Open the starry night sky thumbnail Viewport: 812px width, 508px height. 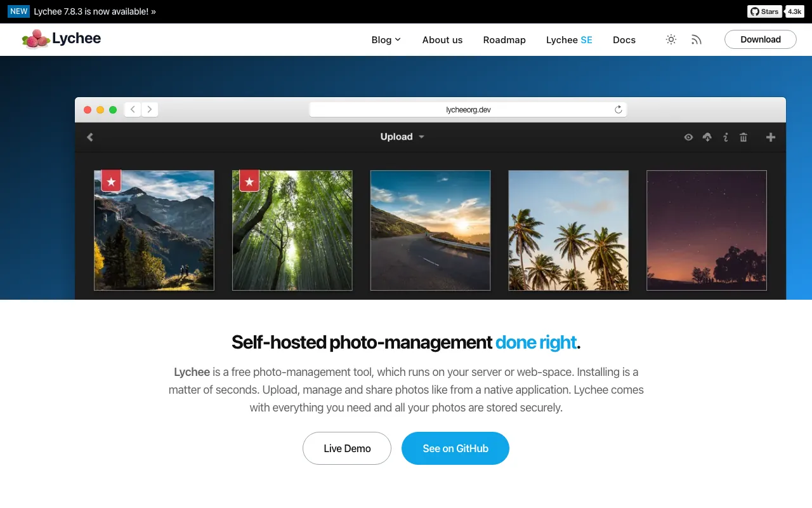[707, 231]
